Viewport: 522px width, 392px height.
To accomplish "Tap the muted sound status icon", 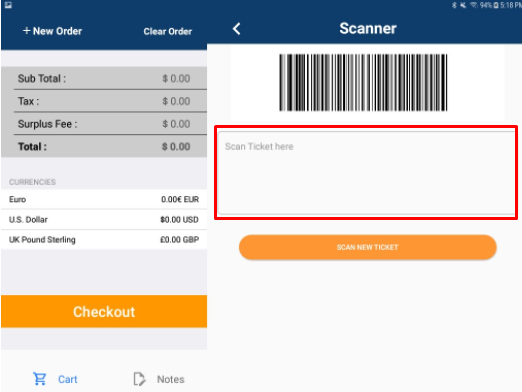I will (463, 5).
